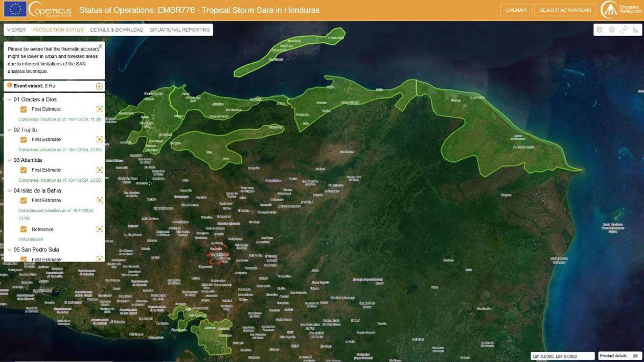
Task: Click the zoom-to-layer icon beside Trujillo First Estimate
Action: [99, 139]
